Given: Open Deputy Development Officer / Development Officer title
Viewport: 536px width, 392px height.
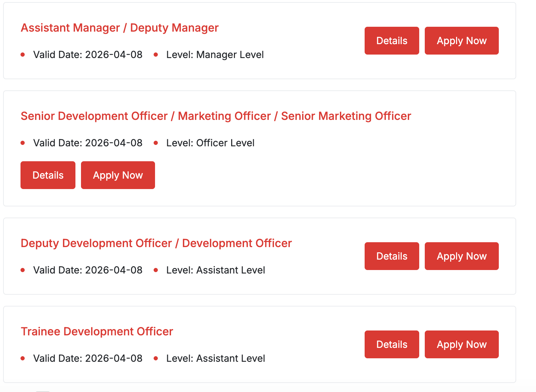Looking at the screenshot, I should pos(156,243).
